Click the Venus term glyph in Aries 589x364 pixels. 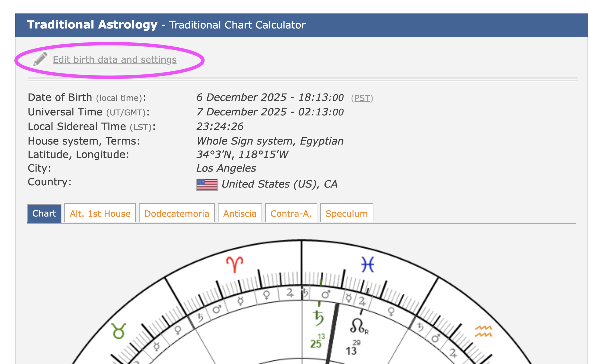click(x=266, y=295)
